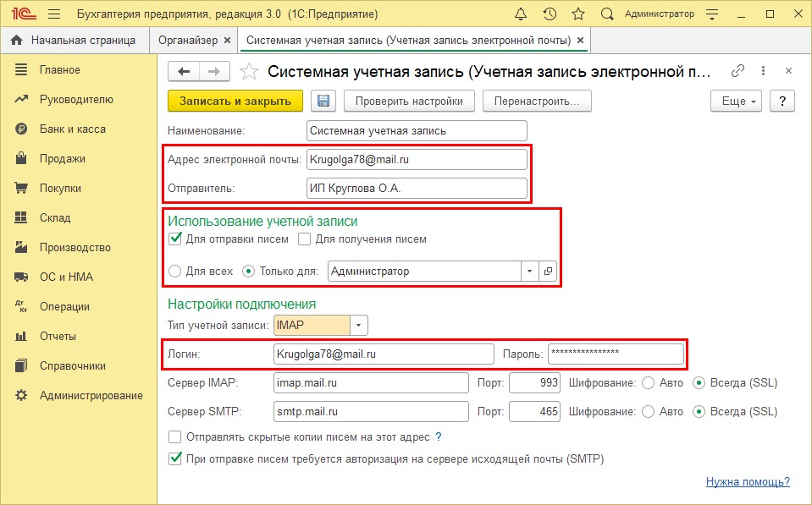Viewport: 812px width, 505px height.
Task: Save record with floppy disk icon
Action: click(323, 101)
